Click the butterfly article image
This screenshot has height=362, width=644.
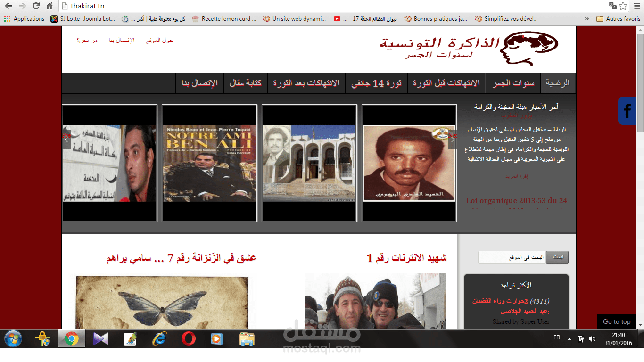(162, 303)
